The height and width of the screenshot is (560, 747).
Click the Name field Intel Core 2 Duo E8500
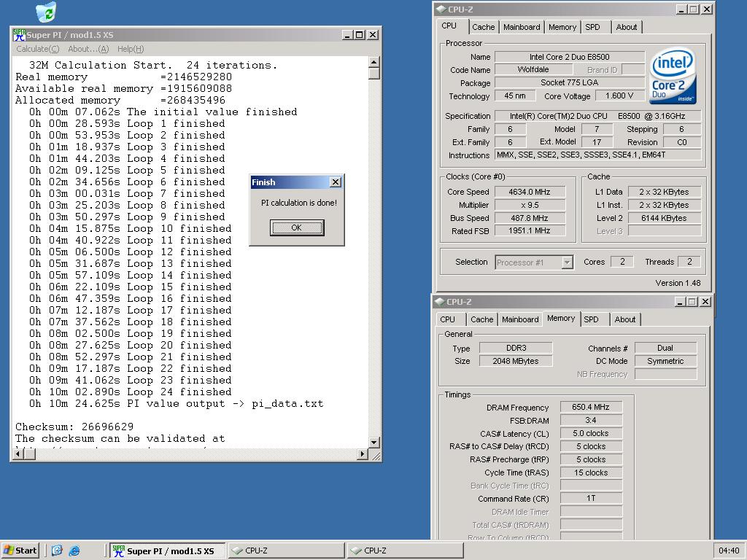point(569,57)
